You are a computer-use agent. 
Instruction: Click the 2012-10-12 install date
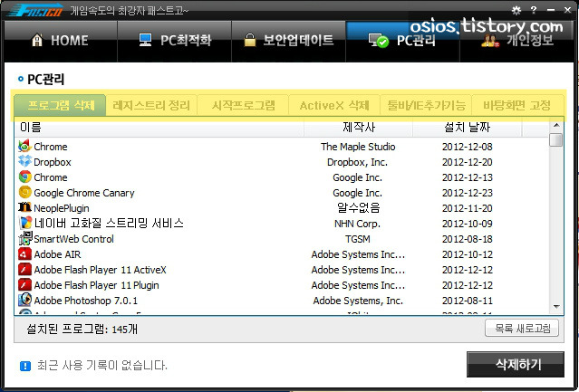(x=468, y=254)
